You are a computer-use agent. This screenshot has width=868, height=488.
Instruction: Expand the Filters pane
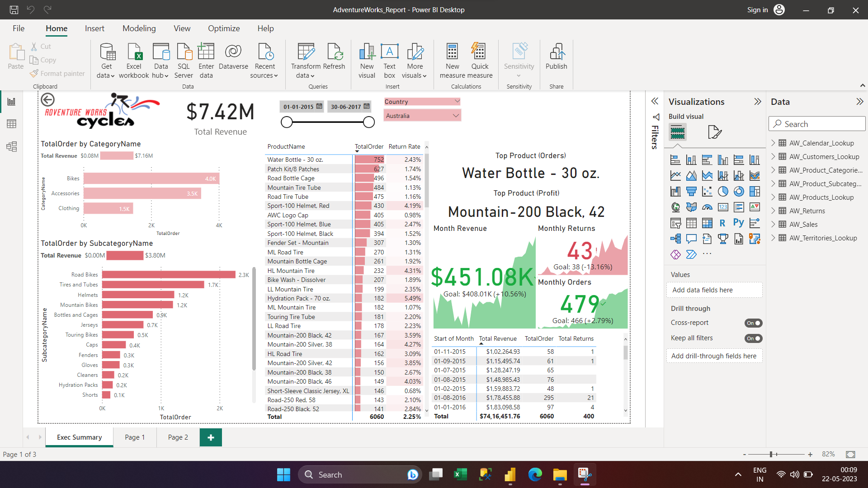[x=655, y=101]
